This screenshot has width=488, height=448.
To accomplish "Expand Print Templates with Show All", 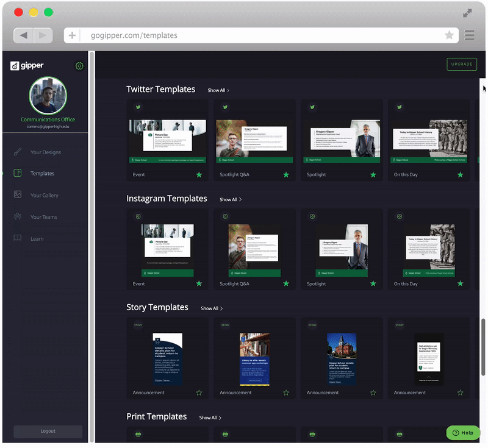I will click(x=210, y=418).
